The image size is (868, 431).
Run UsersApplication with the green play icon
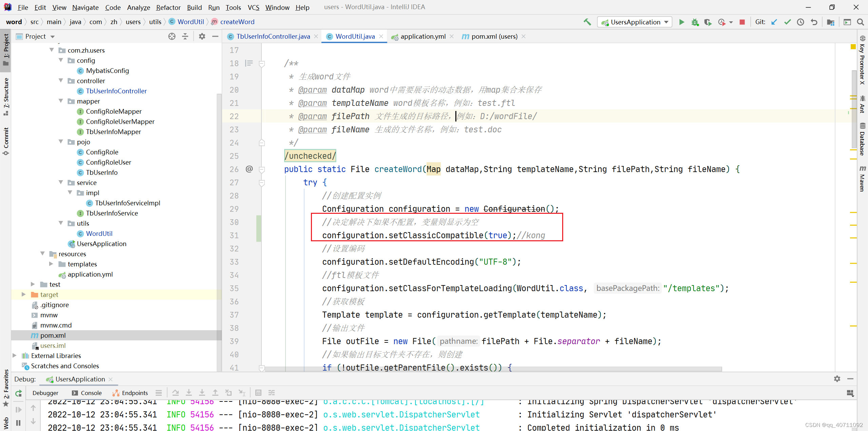point(682,22)
